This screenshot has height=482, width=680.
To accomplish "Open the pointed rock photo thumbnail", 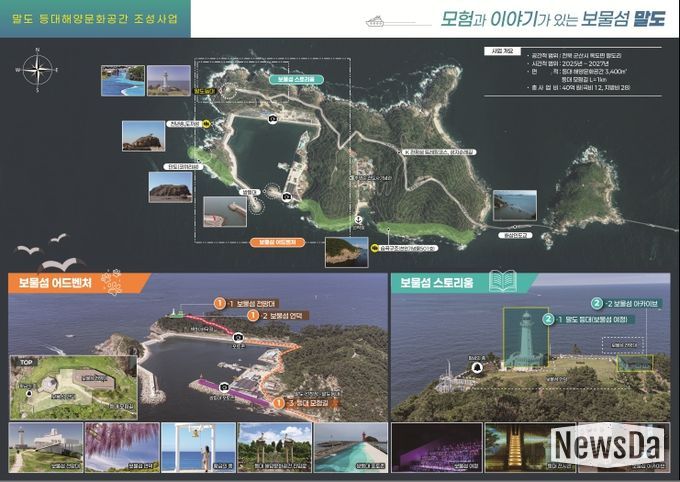I will click(x=143, y=136).
